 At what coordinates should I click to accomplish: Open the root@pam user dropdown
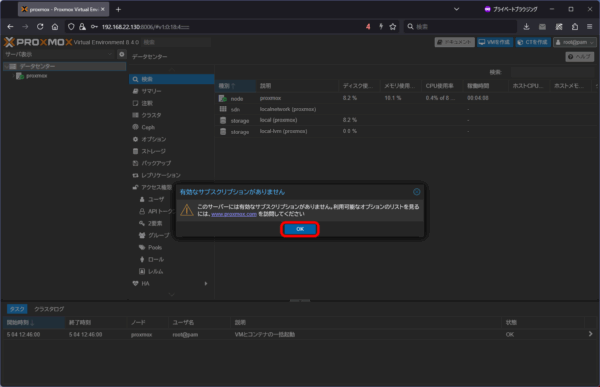pyautogui.click(x=574, y=42)
